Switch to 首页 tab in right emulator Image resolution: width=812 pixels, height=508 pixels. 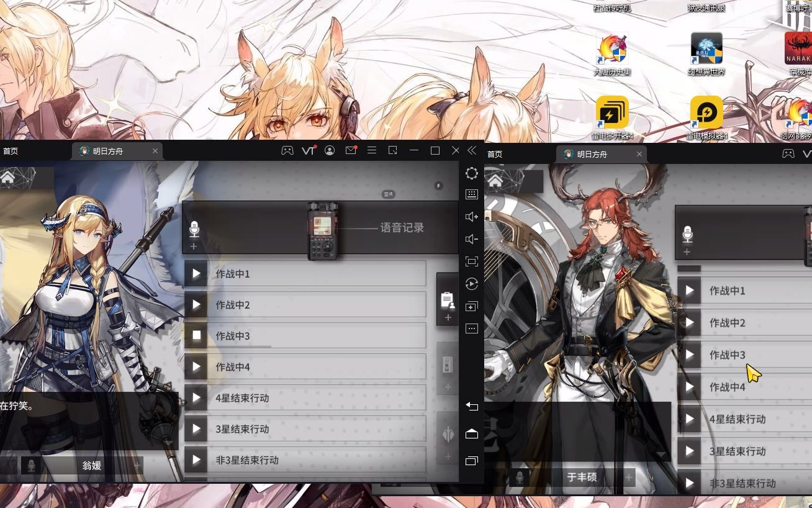point(495,154)
